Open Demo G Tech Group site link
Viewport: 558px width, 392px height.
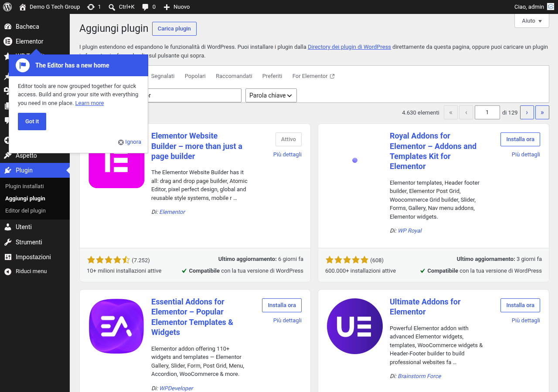[50, 7]
